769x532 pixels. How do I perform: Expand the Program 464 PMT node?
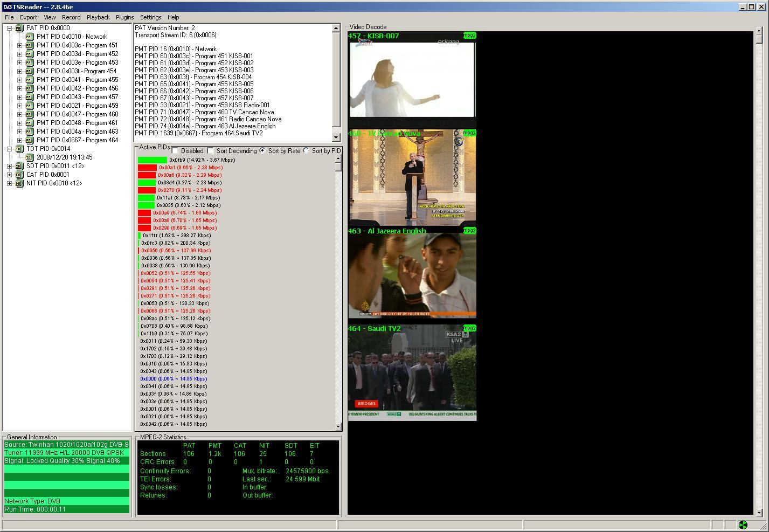[19, 140]
